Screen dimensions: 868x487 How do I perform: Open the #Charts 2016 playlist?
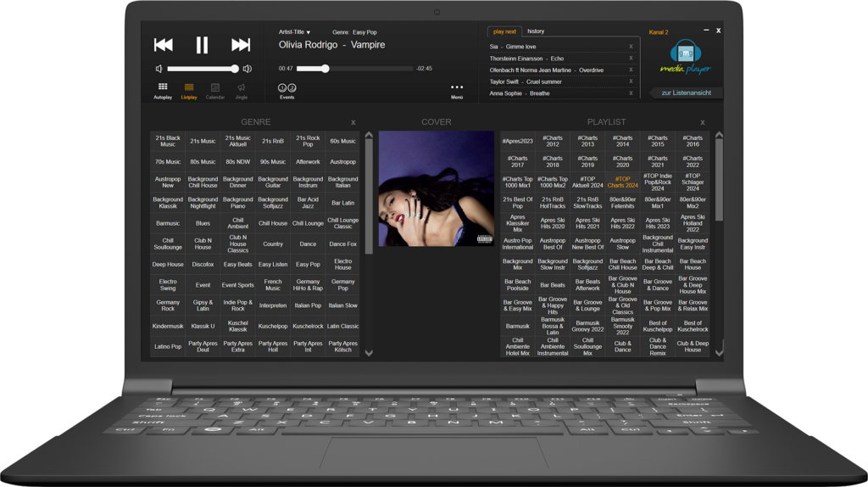pos(693,142)
